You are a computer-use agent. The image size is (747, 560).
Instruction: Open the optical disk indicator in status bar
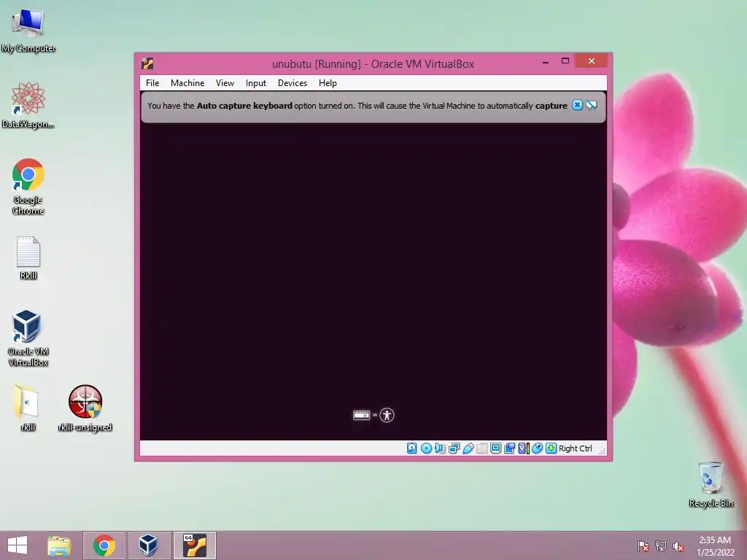coord(426,448)
